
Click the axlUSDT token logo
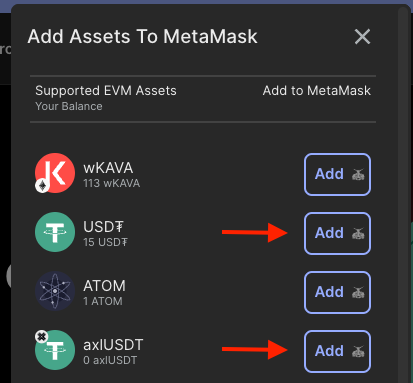(x=55, y=350)
